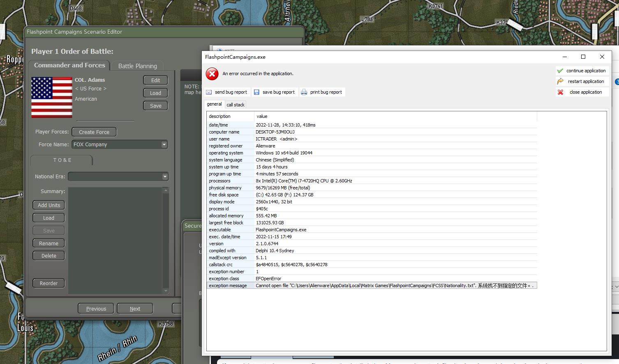The height and width of the screenshot is (364, 619).
Task: Click the save bug report disk icon
Action: [x=256, y=92]
